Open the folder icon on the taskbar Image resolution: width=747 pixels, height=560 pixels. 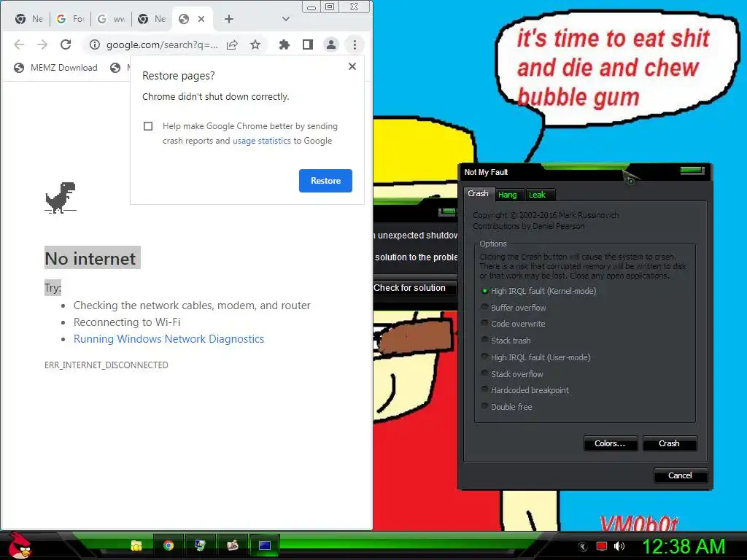[136, 545]
